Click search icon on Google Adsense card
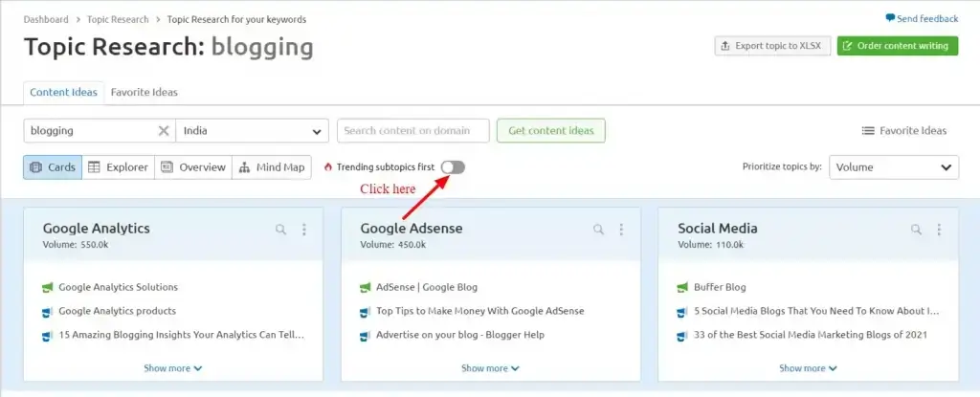Image resolution: width=980 pixels, height=397 pixels. click(x=599, y=230)
